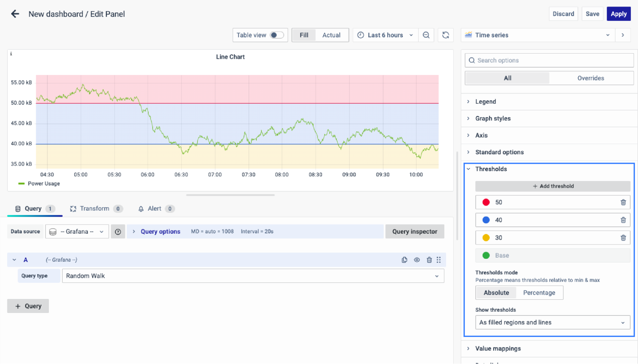Click the blue color swatch for threshold 40
Screen dimensions: 638x364
coord(486,220)
